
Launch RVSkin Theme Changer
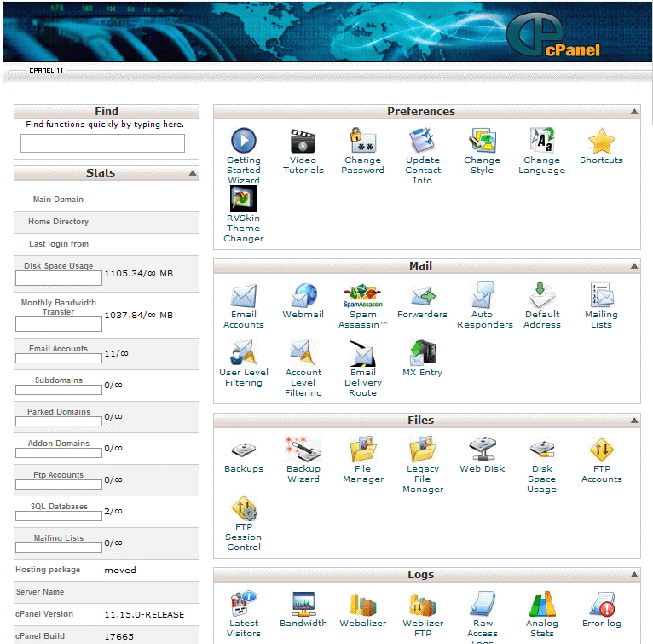coord(244,214)
